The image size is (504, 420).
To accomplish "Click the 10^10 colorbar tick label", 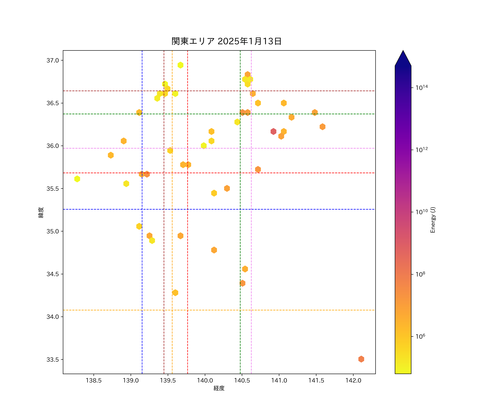I will (x=422, y=212).
